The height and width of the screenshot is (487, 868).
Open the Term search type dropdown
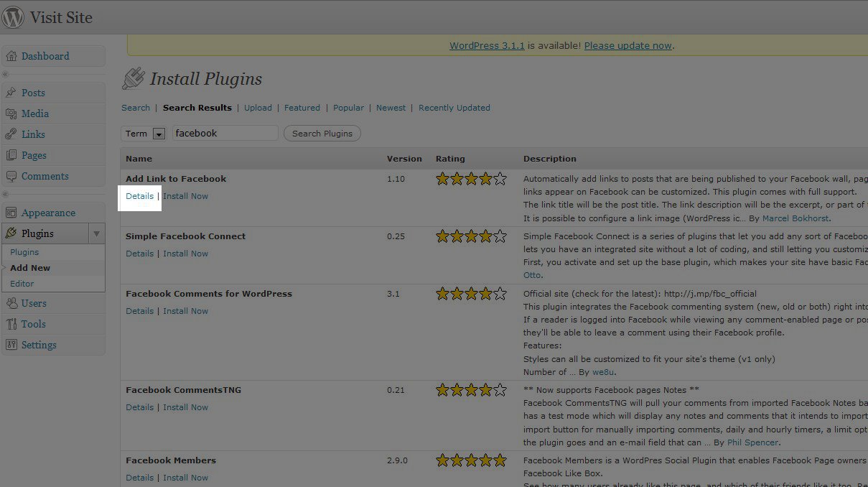point(159,134)
